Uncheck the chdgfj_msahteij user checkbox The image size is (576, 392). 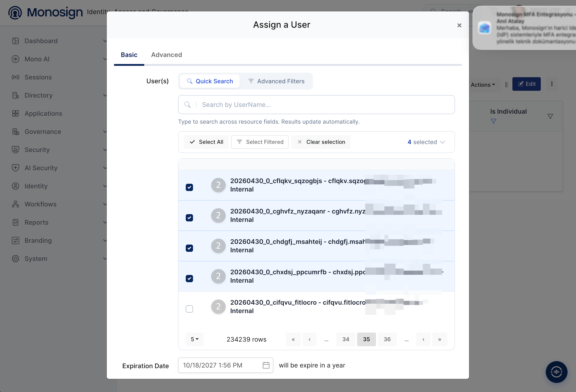click(x=189, y=248)
